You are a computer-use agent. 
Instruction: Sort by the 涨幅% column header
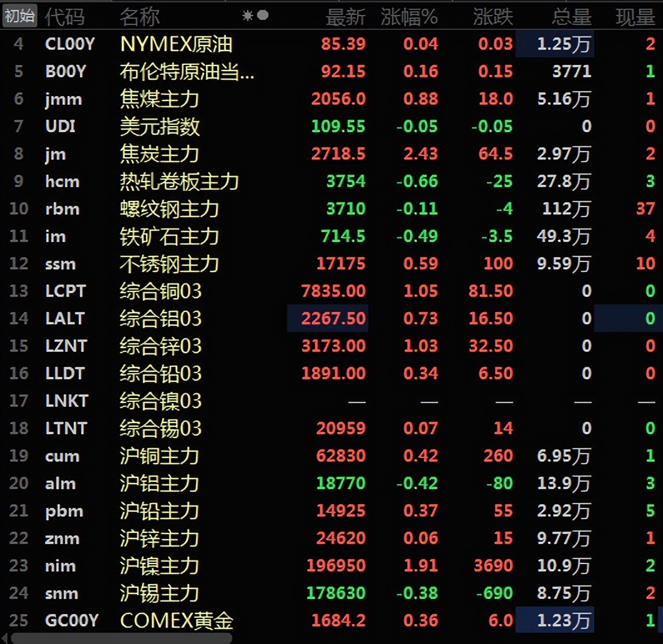point(409,17)
